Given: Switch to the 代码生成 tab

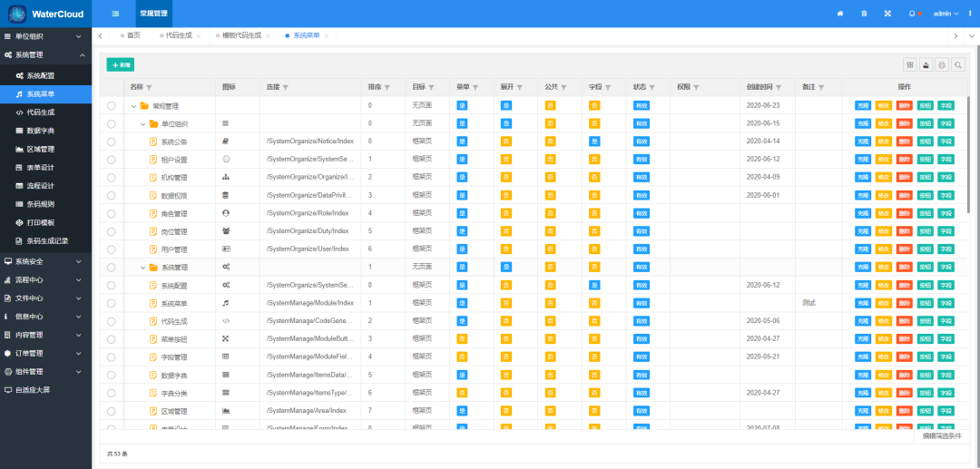Looking at the screenshot, I should tap(179, 35).
